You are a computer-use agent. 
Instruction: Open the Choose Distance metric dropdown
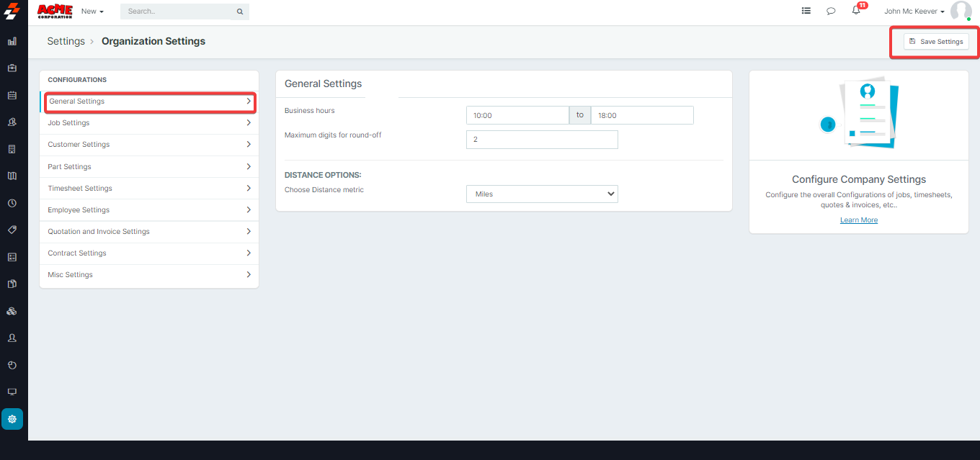[542, 194]
